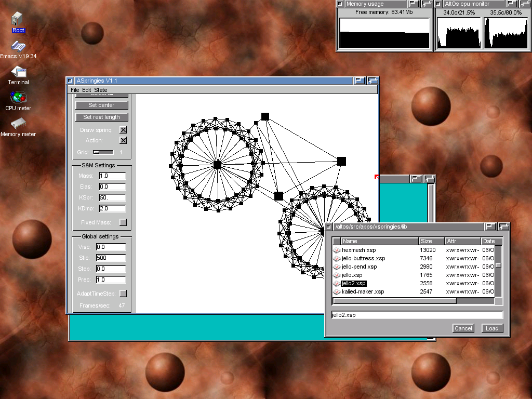
Task: Select the jello.xsp file name
Action: [352, 275]
